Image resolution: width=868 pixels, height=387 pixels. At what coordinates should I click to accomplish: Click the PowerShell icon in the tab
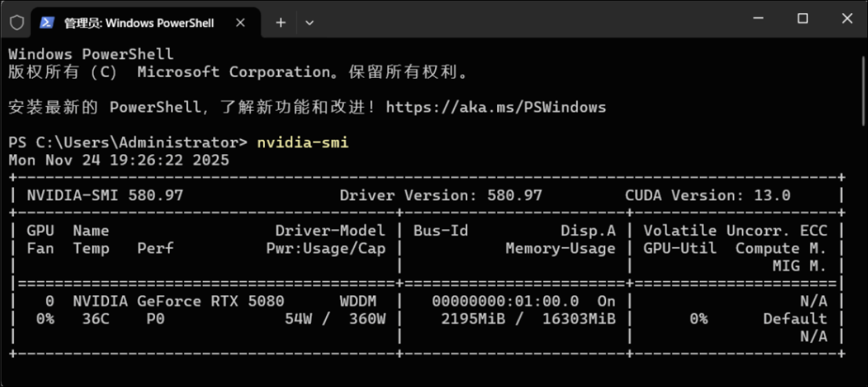pos(47,23)
